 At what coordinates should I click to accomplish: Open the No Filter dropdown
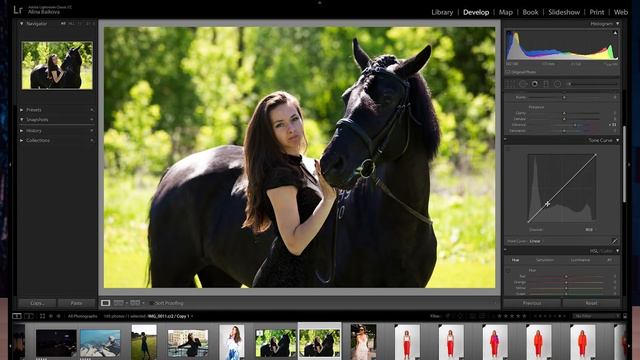[596, 316]
